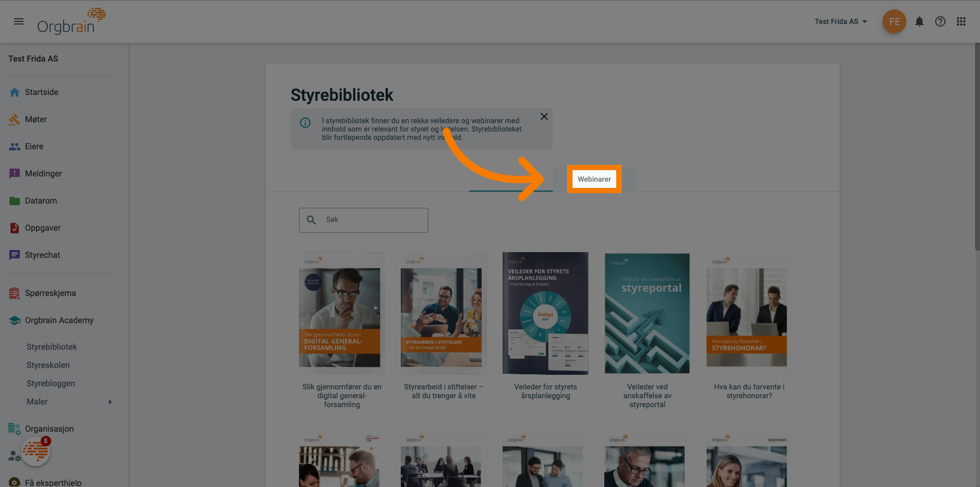Switch to the Webinarer tab
This screenshot has height=487, width=980.
(594, 179)
